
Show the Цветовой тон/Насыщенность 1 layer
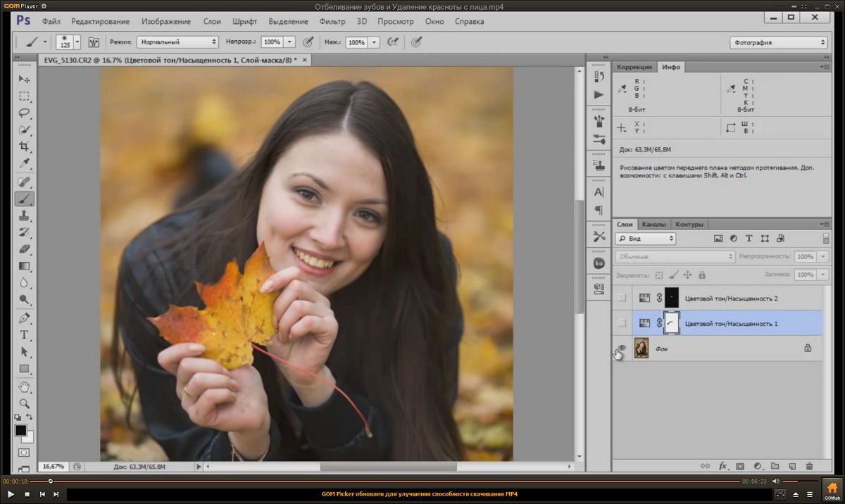[622, 323]
